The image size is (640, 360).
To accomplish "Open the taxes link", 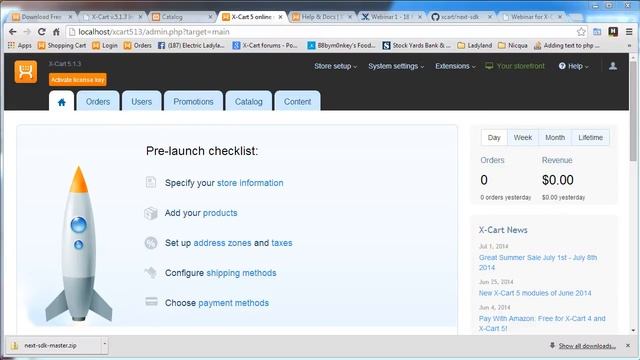I will point(282,243).
